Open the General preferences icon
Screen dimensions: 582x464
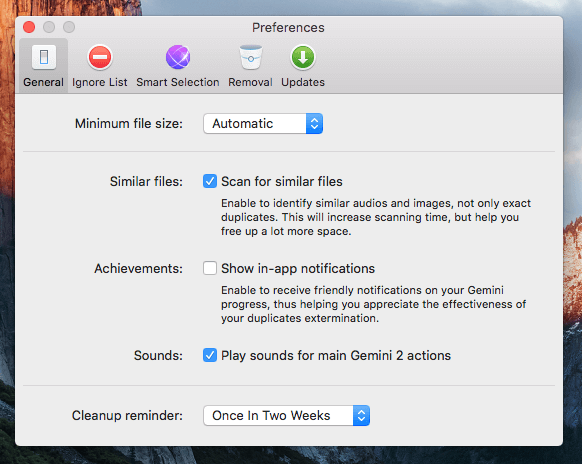[x=44, y=57]
